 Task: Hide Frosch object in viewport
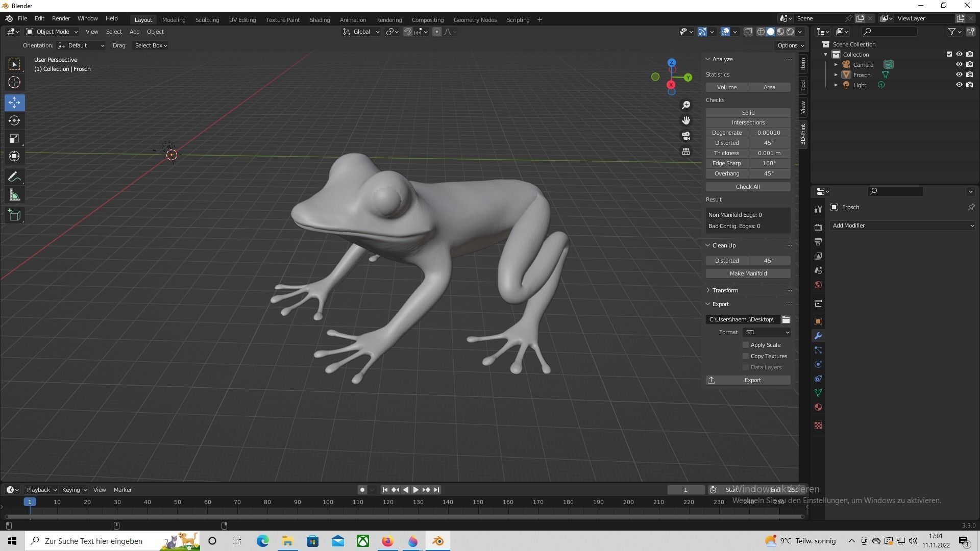[959, 75]
